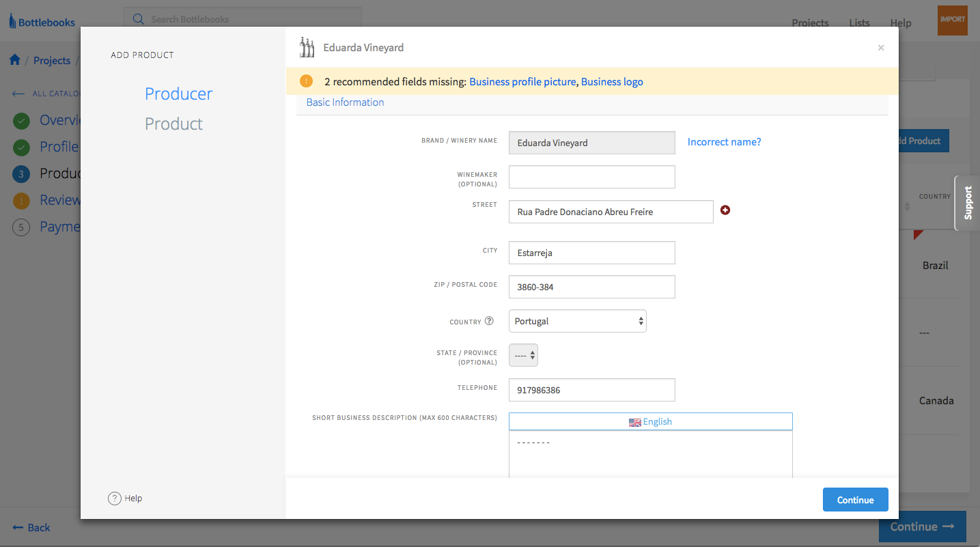Select the English language tab
Image resolution: width=980 pixels, height=547 pixels.
[651, 421]
